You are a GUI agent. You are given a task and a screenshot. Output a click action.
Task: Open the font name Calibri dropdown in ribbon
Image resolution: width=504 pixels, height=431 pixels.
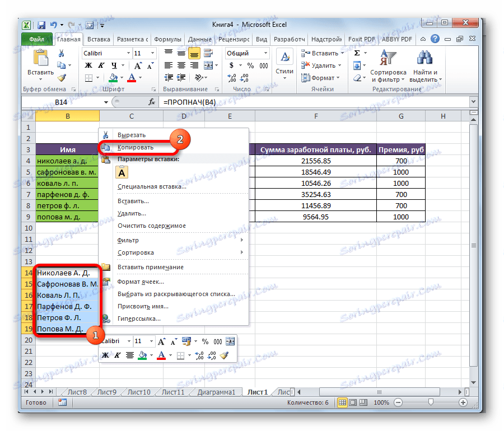pos(128,53)
